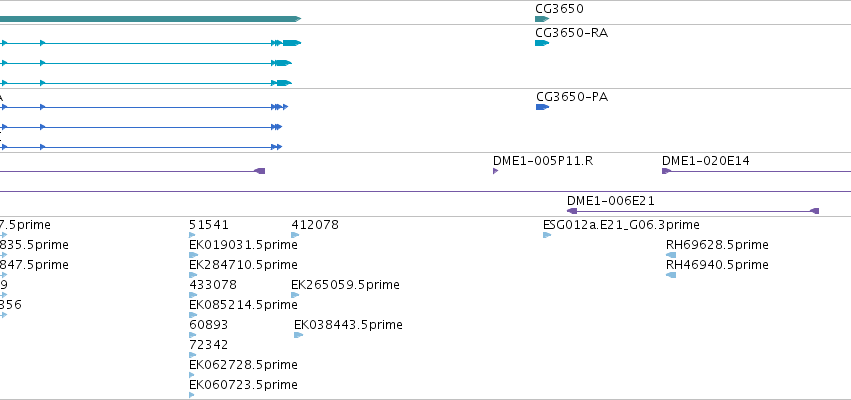Select the large teal gene bar
Screen dimensions: 851x400
pyautogui.click(x=150, y=19)
